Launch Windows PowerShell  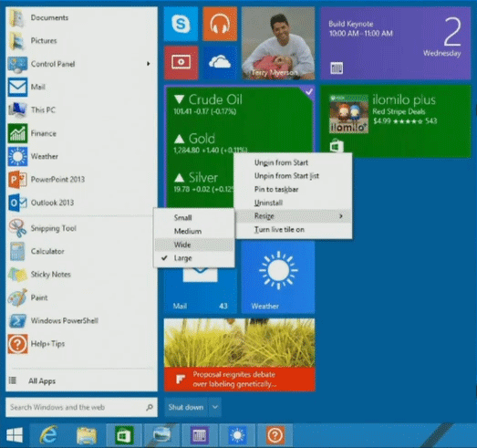point(81,321)
